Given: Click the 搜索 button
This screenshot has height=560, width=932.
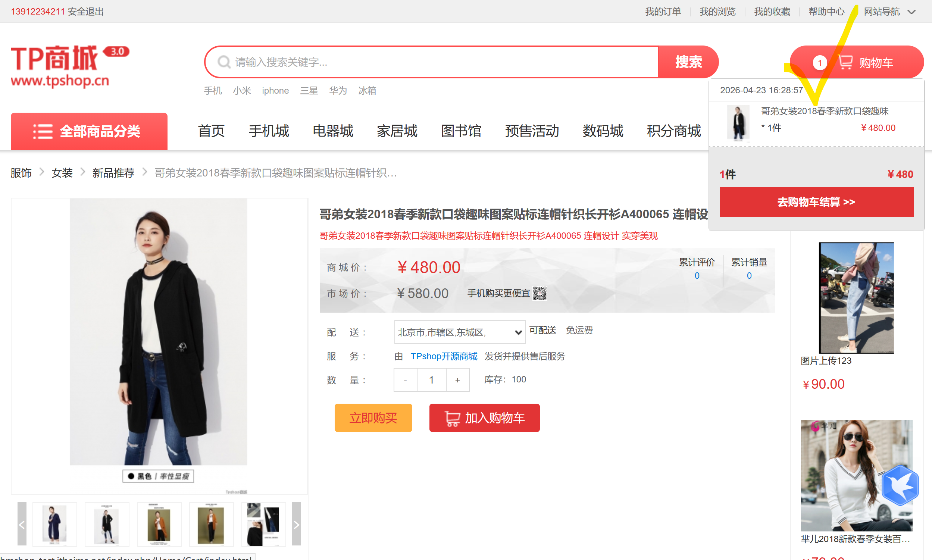Looking at the screenshot, I should 688,62.
